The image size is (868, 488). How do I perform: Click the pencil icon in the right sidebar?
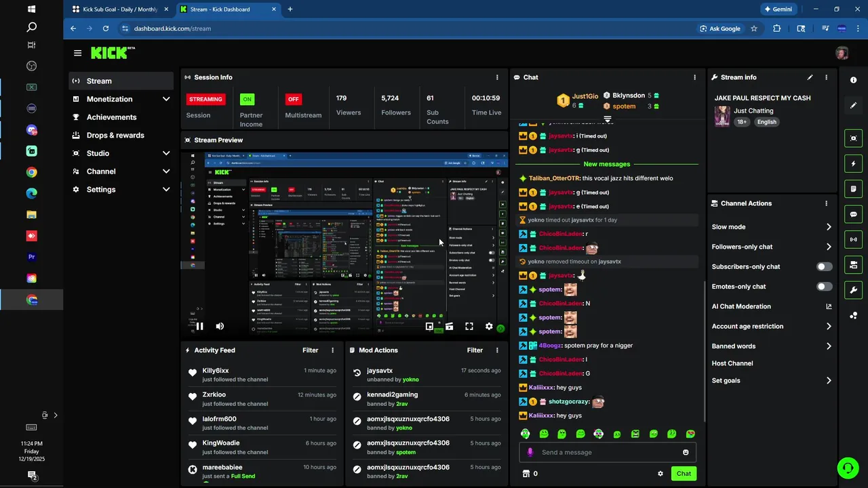tap(853, 105)
